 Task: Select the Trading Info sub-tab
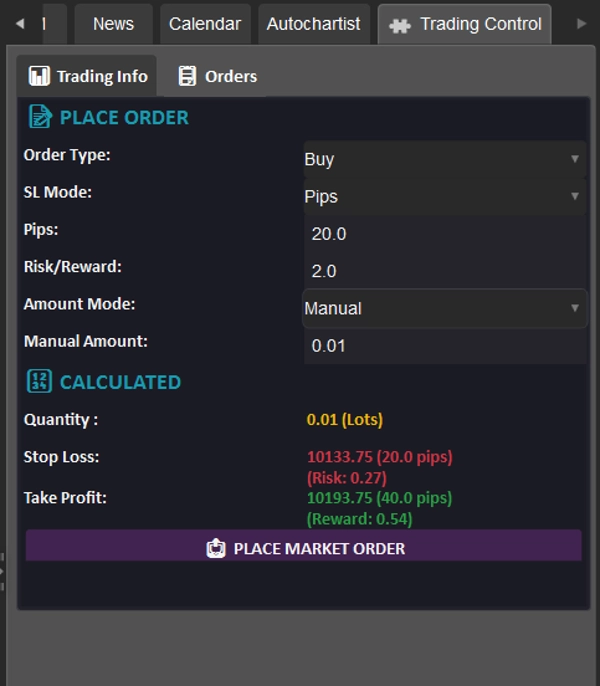coord(87,76)
